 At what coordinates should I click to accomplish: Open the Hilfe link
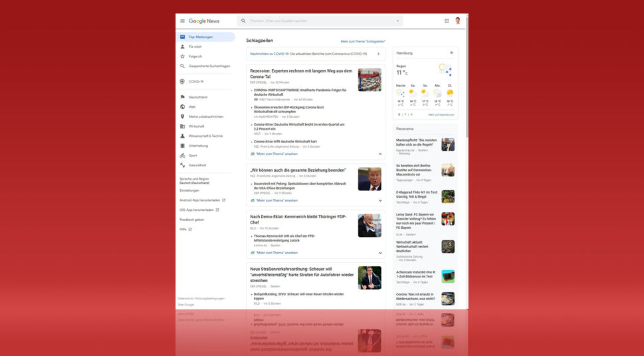tap(183, 230)
